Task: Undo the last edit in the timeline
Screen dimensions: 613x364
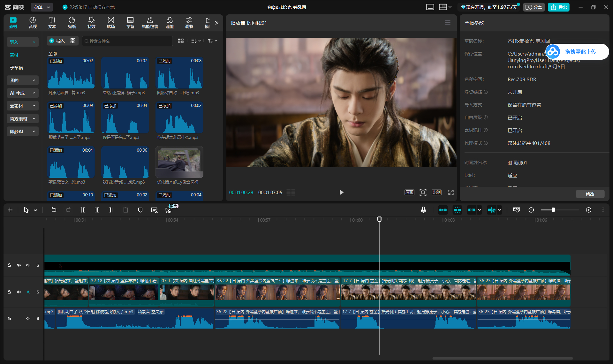Action: click(x=54, y=210)
